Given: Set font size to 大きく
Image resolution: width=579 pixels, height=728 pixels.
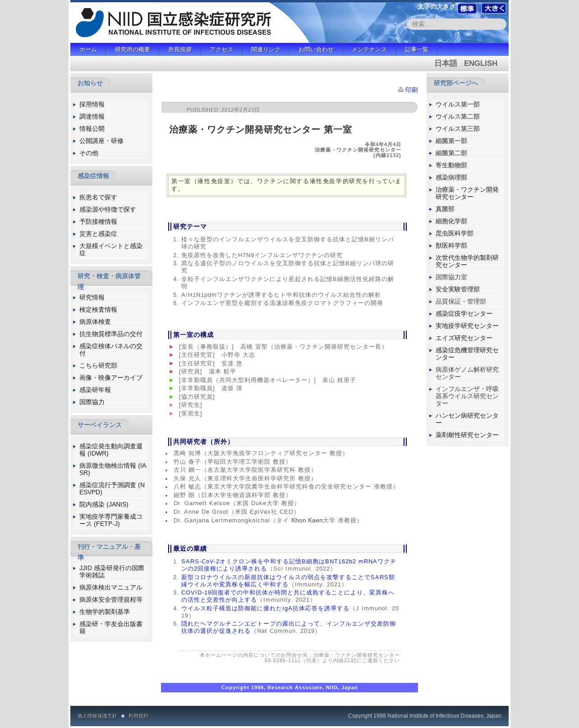Looking at the screenshot, I should pos(494,9).
